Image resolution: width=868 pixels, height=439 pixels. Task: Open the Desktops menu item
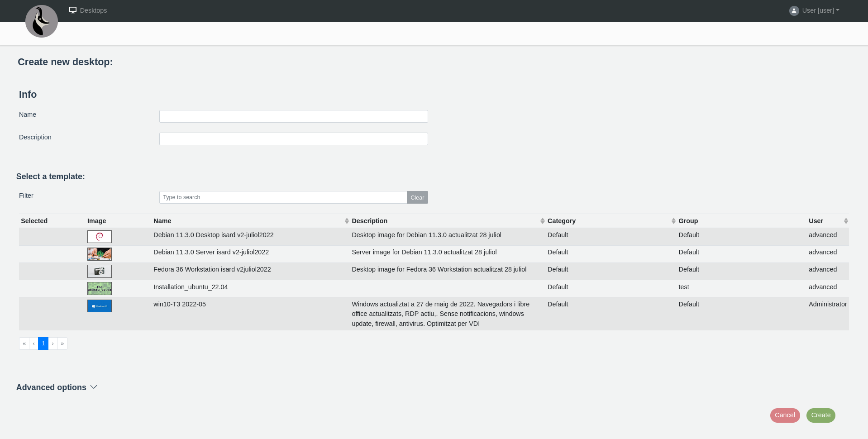pyautogui.click(x=88, y=10)
